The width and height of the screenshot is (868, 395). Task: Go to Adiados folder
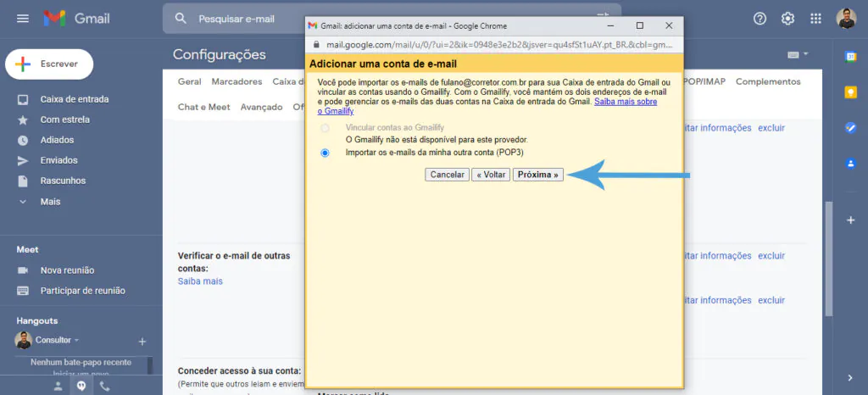coord(57,141)
